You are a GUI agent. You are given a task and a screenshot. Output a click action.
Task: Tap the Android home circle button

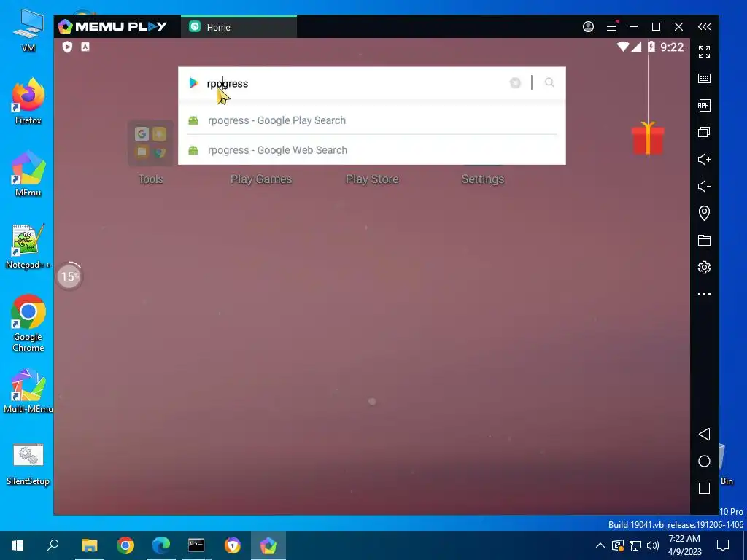coord(704,461)
